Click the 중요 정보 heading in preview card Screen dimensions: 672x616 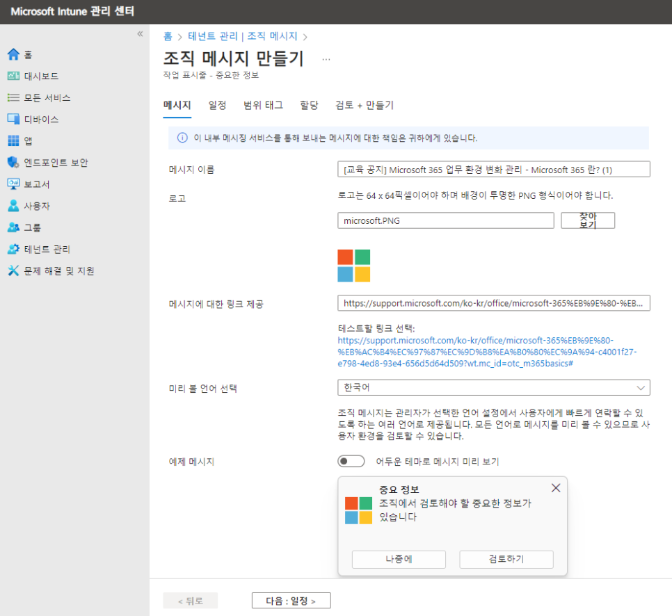(399, 489)
